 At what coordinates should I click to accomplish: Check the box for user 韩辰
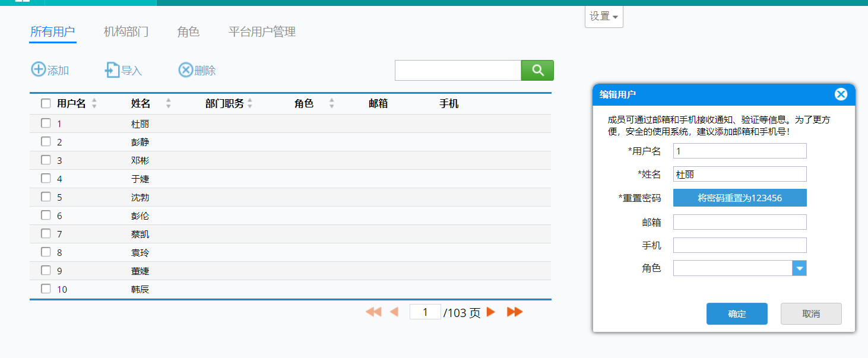pos(46,289)
